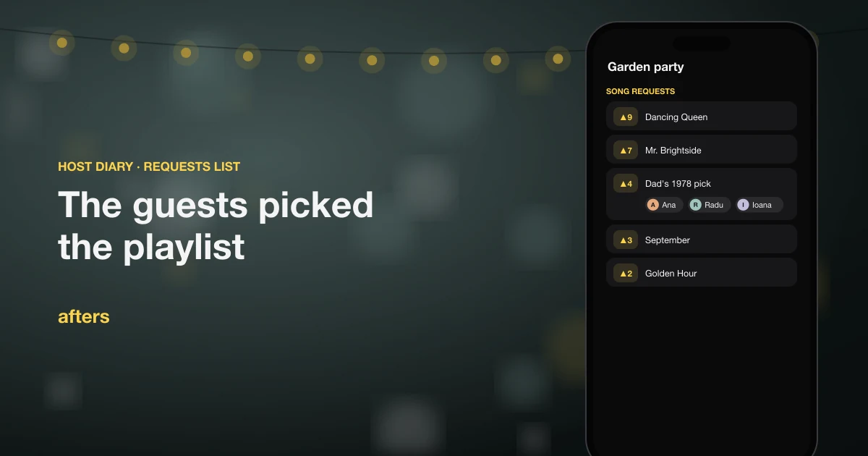Tap Radu's green avatar circle
Viewport: 868px width, 456px height.
(x=695, y=205)
